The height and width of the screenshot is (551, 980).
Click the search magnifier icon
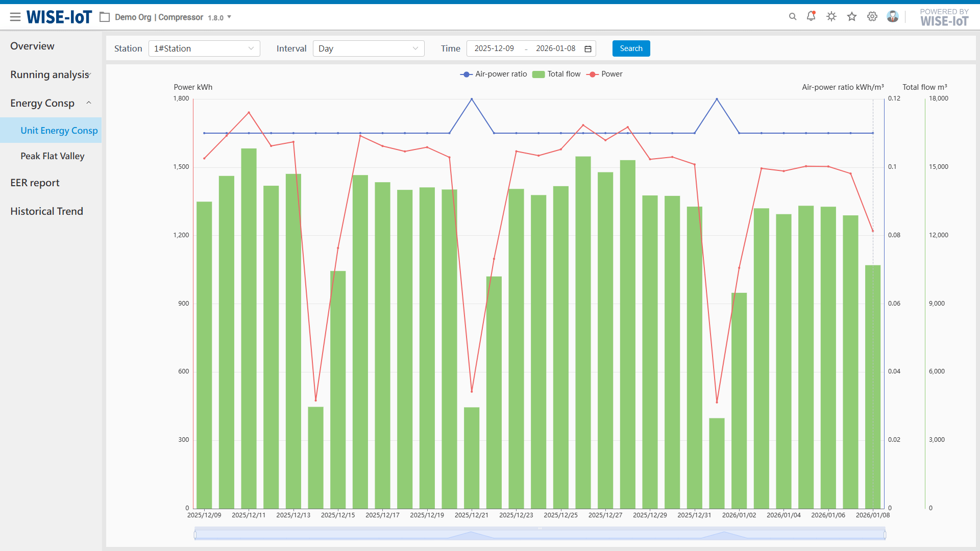793,17
